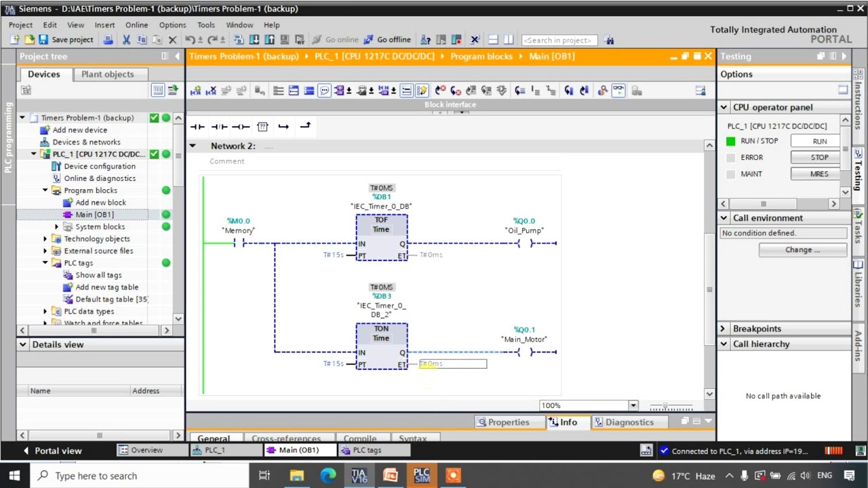This screenshot has width=868, height=488.
Task: Collapse the Details view pane
Action: click(x=22, y=344)
